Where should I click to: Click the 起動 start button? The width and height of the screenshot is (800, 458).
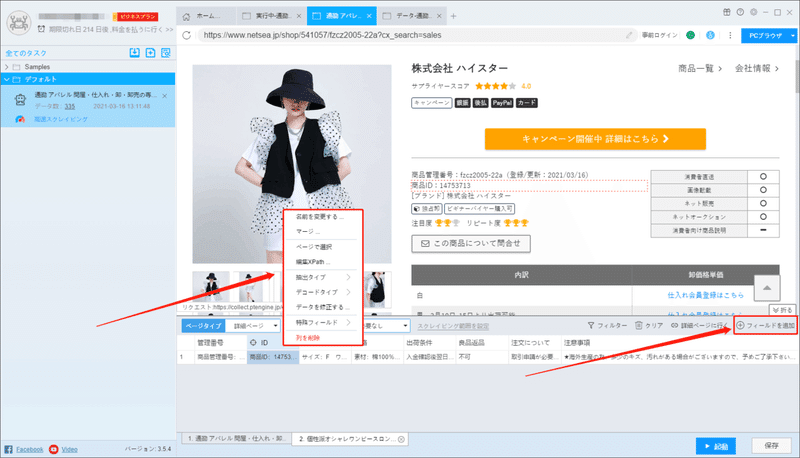click(x=716, y=446)
